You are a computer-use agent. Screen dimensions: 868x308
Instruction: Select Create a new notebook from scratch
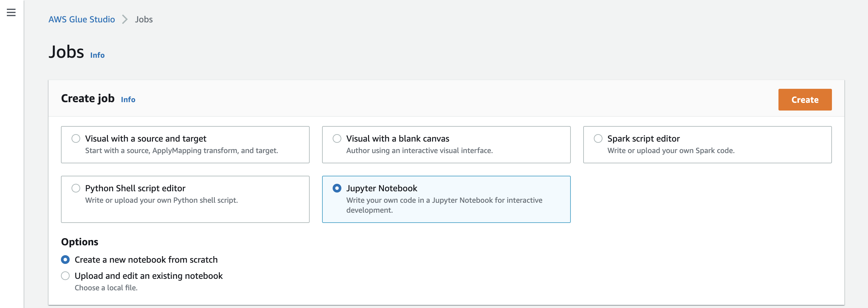click(x=65, y=260)
